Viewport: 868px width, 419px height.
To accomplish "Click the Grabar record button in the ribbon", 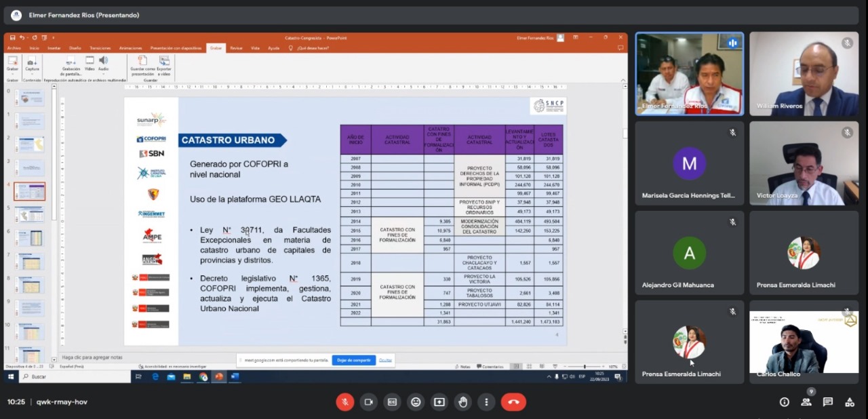I will tap(12, 64).
